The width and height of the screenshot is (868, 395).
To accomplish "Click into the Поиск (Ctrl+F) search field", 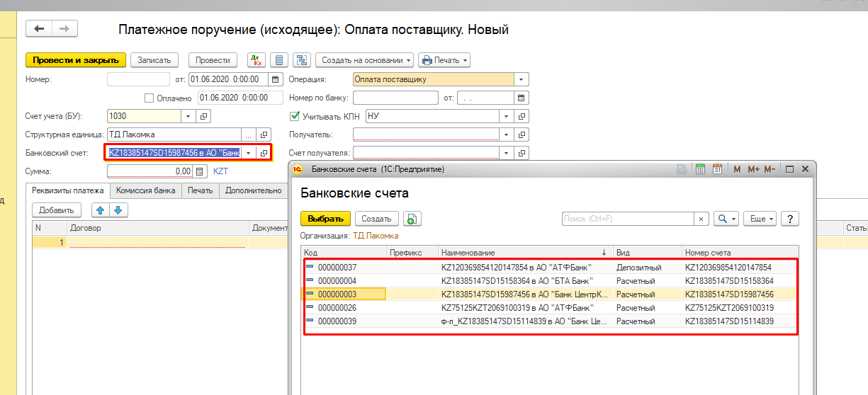I will coord(628,219).
